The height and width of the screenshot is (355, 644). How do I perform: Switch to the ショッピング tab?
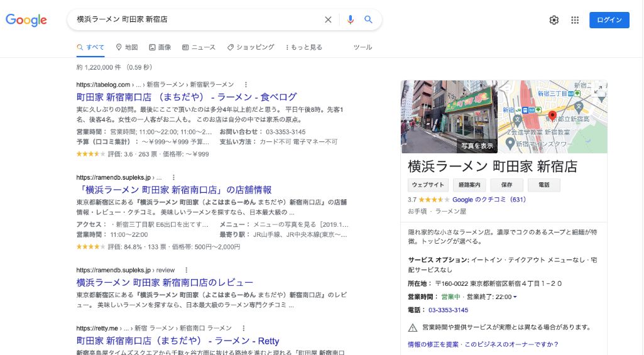[251, 47]
